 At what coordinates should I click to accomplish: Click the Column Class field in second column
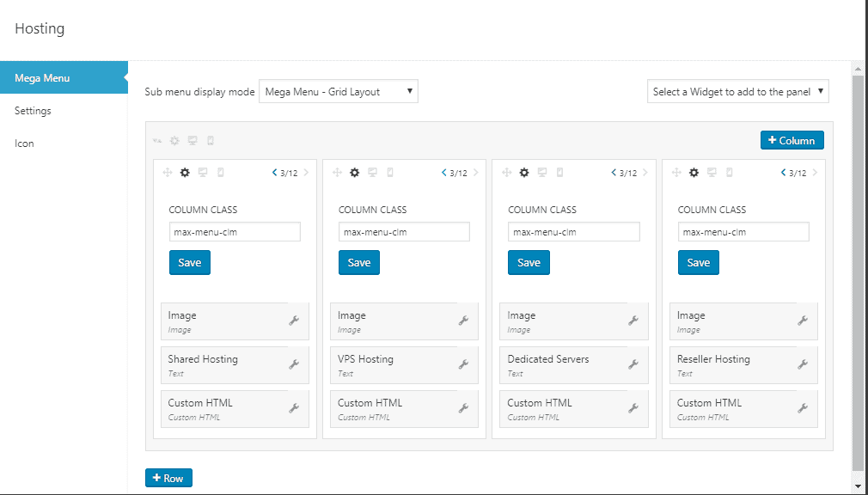[404, 232]
